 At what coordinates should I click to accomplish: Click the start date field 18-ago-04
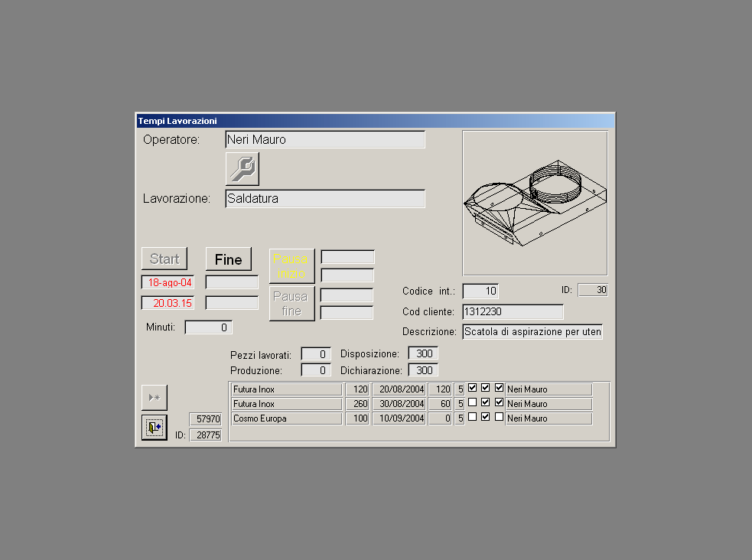click(x=168, y=282)
